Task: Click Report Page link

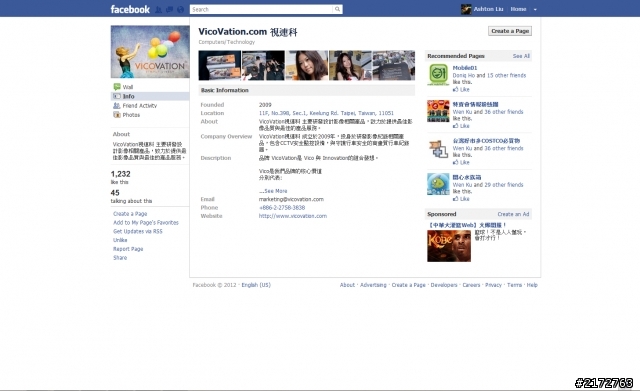Action: [128, 249]
